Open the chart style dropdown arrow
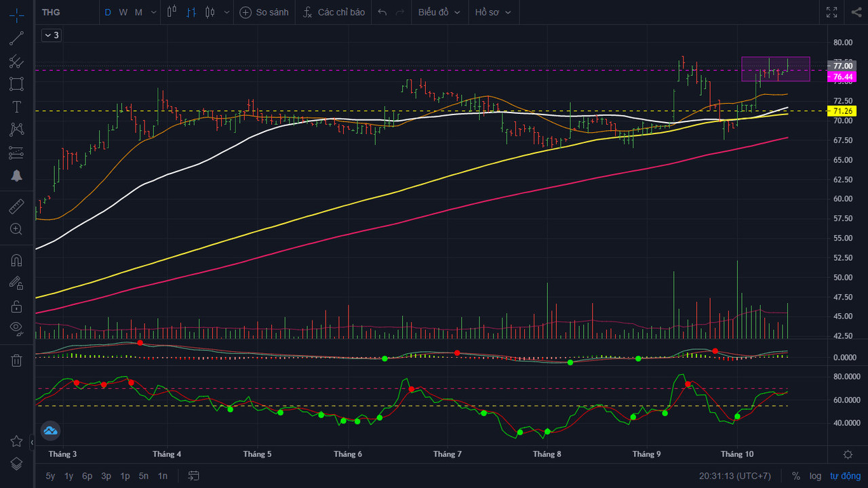The width and height of the screenshot is (868, 488). (x=226, y=12)
